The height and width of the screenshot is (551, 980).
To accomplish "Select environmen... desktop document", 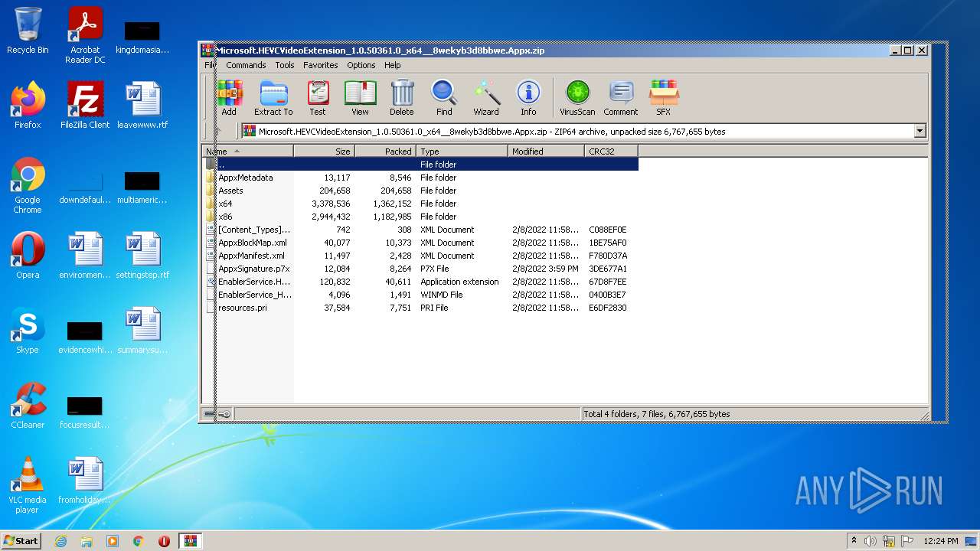I will (x=85, y=256).
